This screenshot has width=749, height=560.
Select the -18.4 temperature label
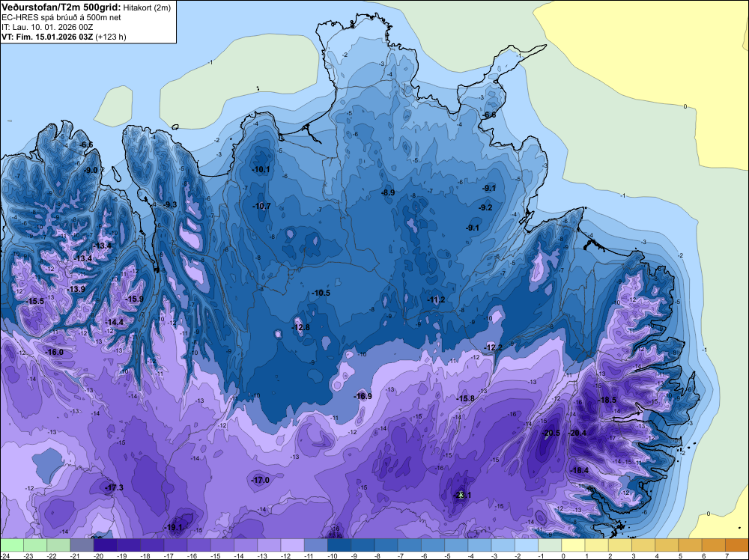[x=580, y=470]
